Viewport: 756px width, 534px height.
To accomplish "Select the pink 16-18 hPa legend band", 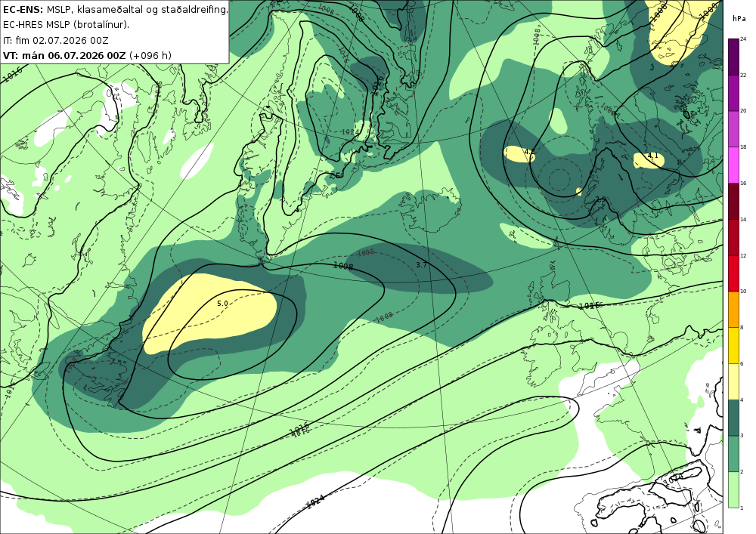I will click(733, 165).
